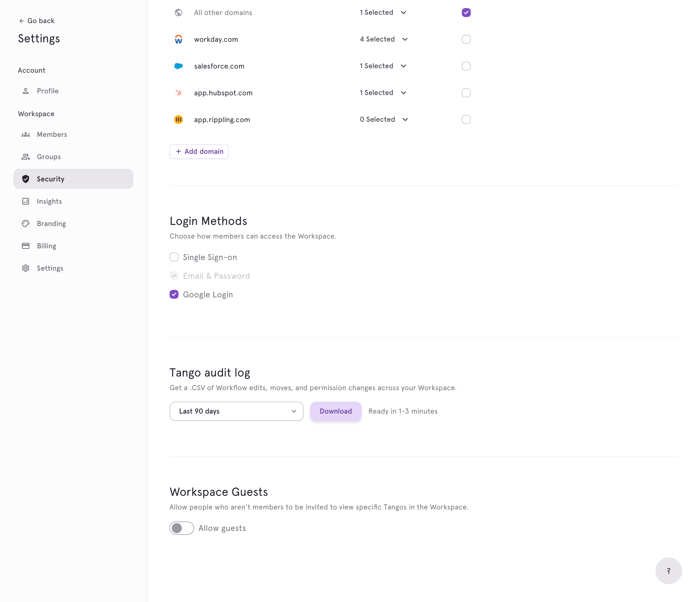This screenshot has height=602, width=700.
Task: Check the app.rippling.com row checkbox
Action: click(466, 120)
